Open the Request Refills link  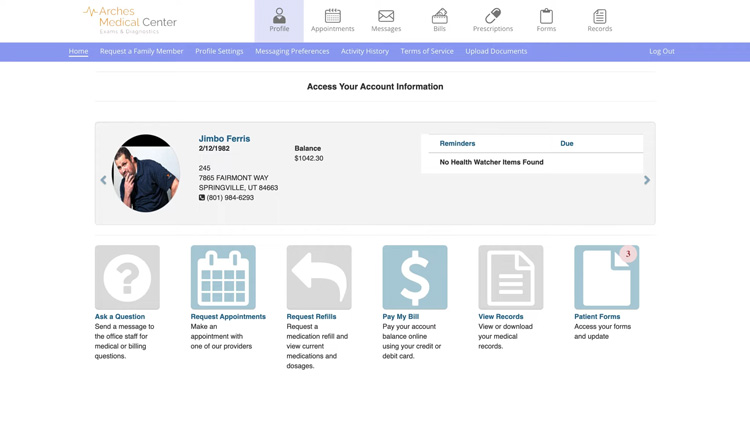311,317
